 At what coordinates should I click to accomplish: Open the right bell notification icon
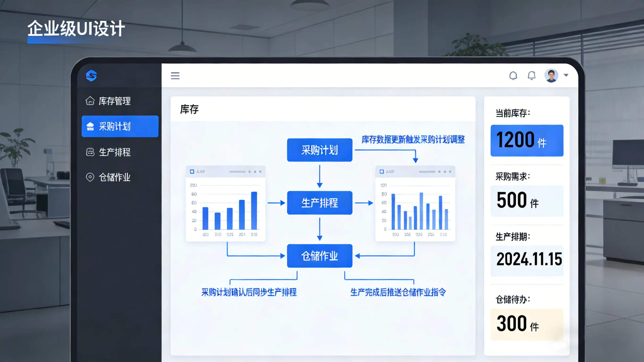click(532, 76)
